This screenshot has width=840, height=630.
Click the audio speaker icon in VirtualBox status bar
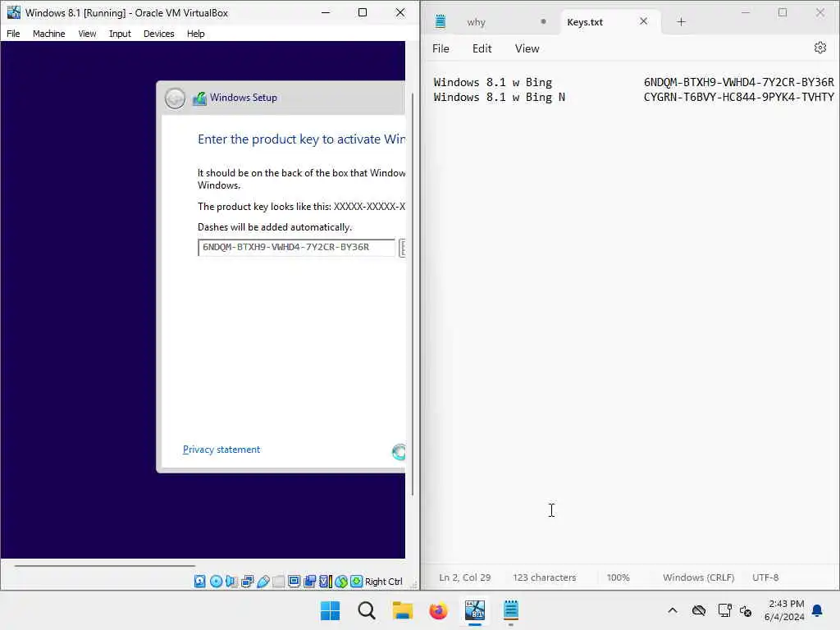231,582
